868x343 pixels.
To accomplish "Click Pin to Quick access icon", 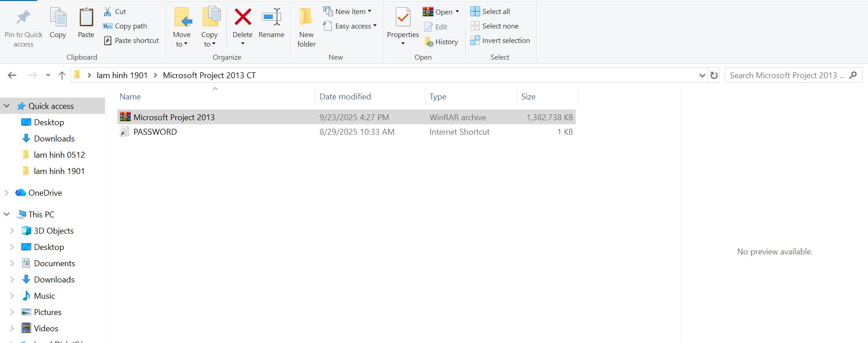I will tap(23, 18).
